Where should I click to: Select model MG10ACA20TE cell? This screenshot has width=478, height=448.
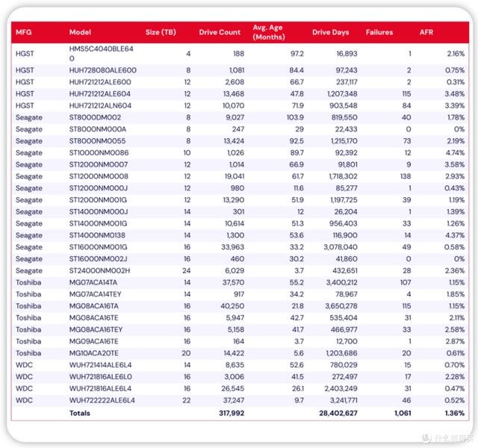[94, 353]
